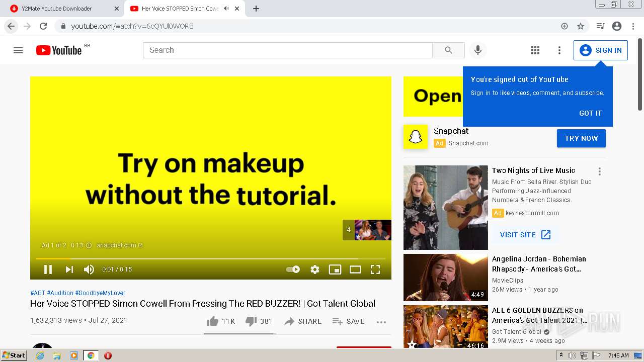The height and width of the screenshot is (362, 644).
Task: Click the #GoodbyeMyLover hashtag
Action: coord(100,293)
